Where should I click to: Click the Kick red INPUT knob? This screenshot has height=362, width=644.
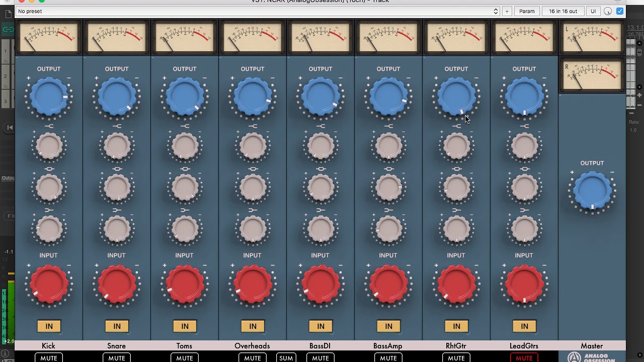pyautogui.click(x=49, y=285)
